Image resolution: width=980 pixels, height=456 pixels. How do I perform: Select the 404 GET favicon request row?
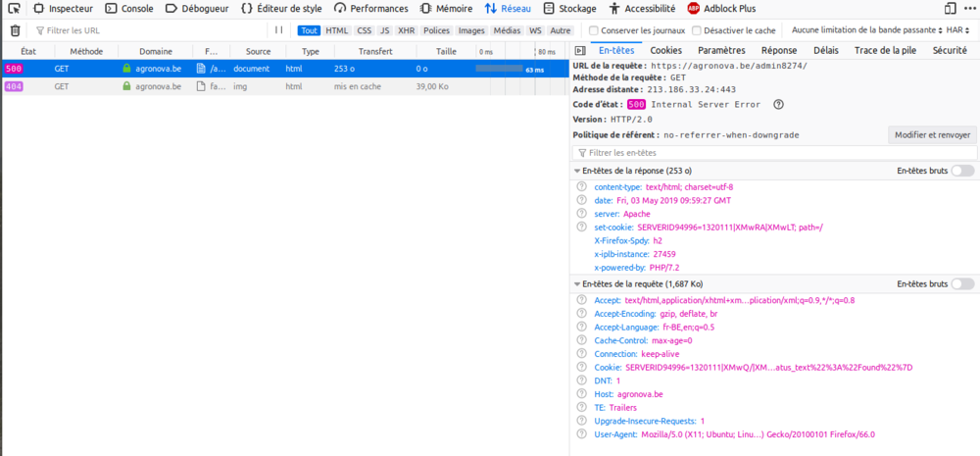click(284, 87)
